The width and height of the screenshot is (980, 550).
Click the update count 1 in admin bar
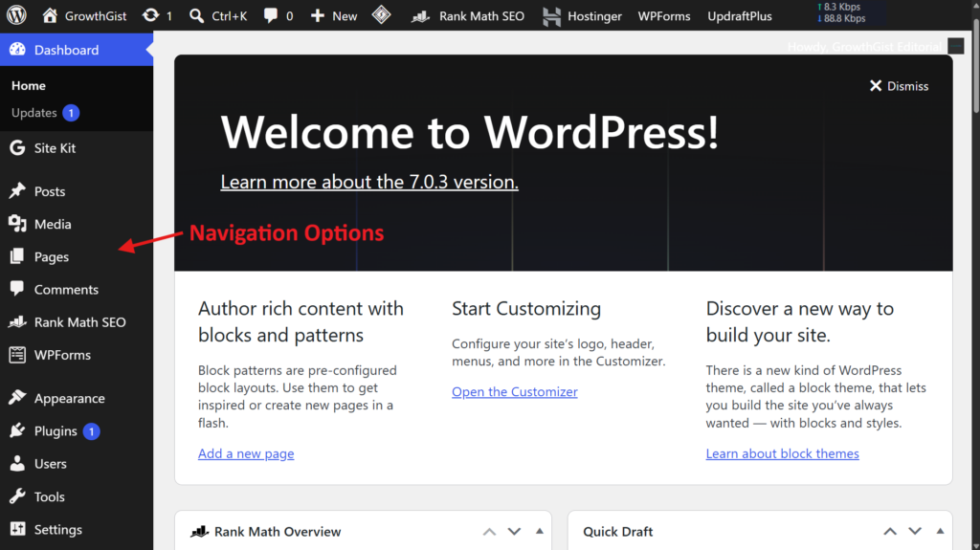point(168,16)
